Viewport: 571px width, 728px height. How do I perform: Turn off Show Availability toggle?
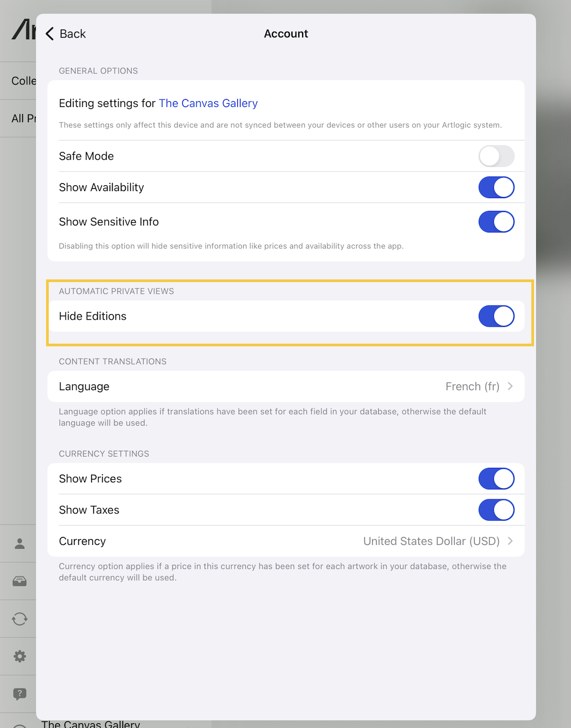coord(496,187)
